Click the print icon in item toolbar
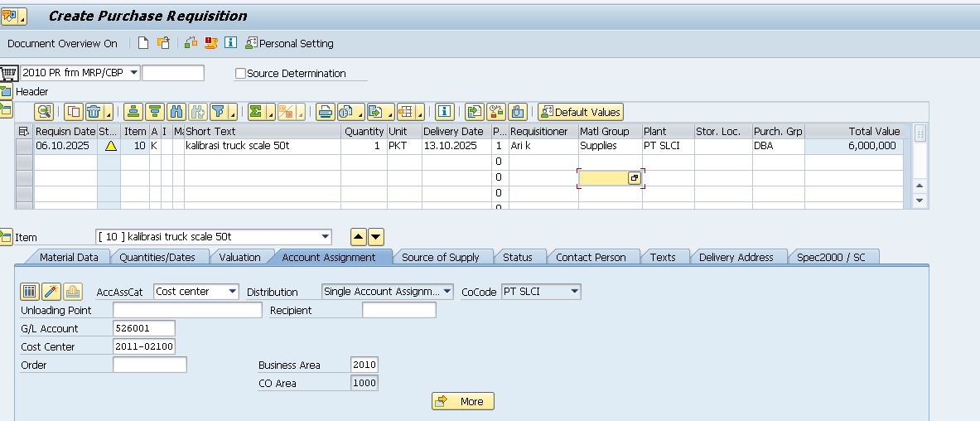The width and height of the screenshot is (980, 421). coord(325,112)
